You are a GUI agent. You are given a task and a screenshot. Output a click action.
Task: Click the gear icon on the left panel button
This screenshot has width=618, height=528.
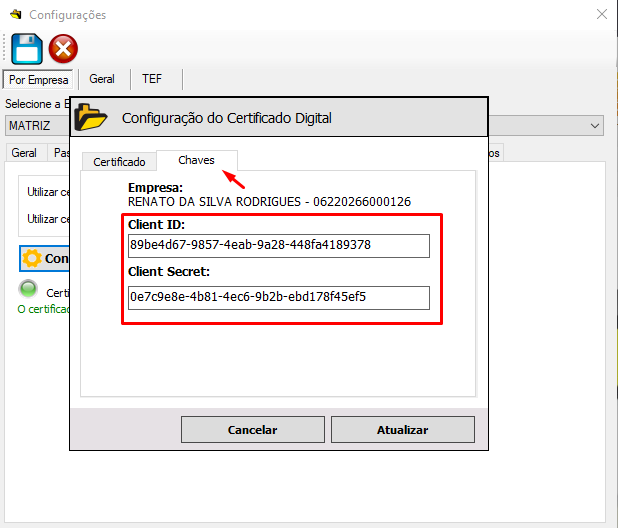point(32,258)
